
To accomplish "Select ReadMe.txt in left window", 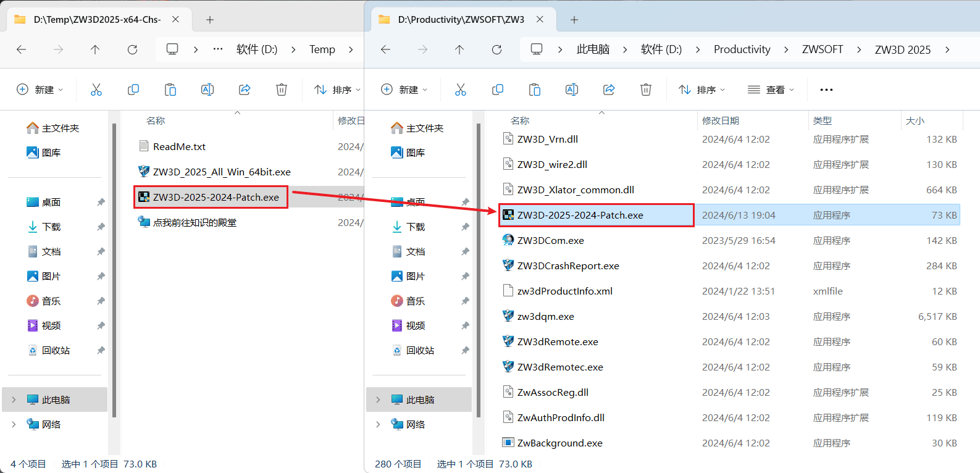I will 173,146.
